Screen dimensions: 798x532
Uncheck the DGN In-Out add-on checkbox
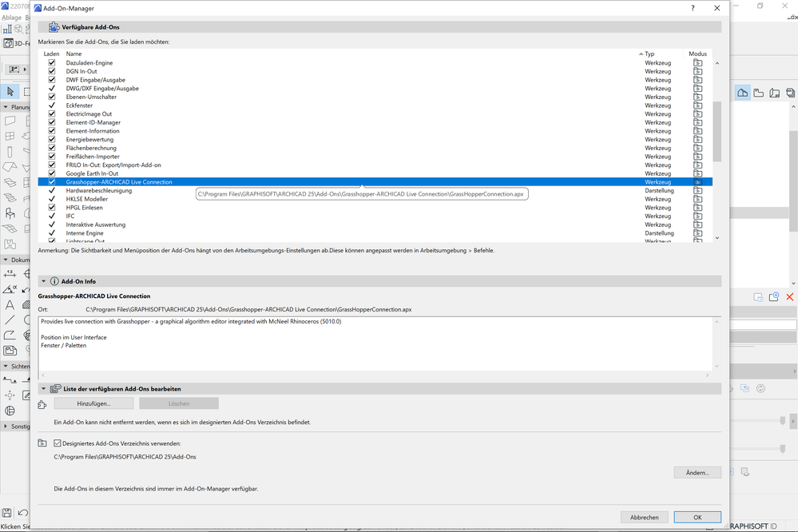pyautogui.click(x=52, y=71)
